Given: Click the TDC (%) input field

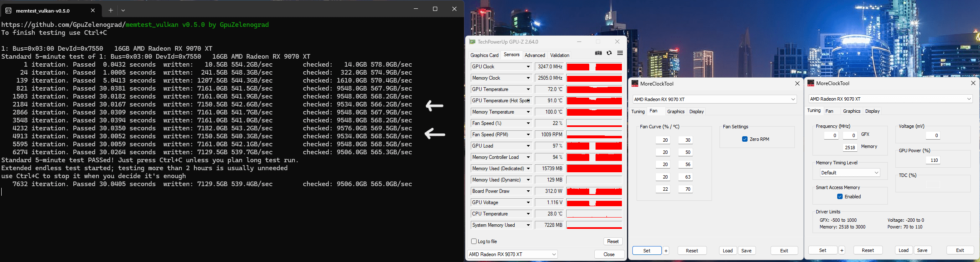Looking at the screenshot, I should coord(933,185).
